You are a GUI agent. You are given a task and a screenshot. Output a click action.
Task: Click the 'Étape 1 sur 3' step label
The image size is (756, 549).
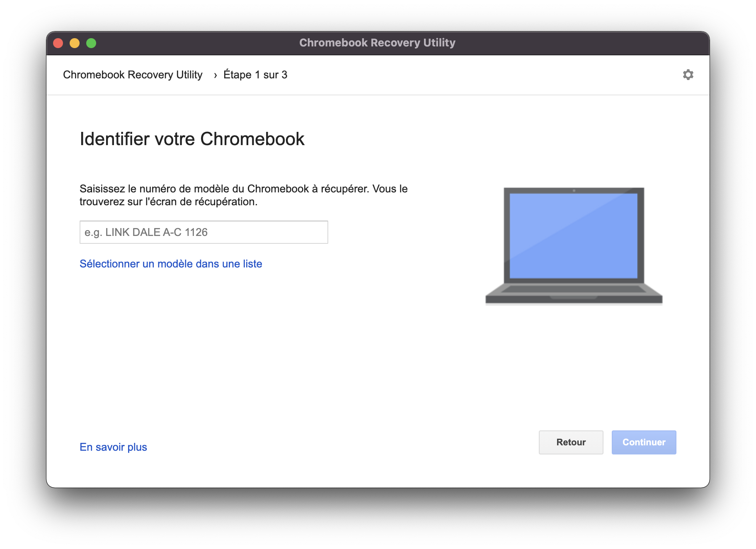click(x=255, y=75)
